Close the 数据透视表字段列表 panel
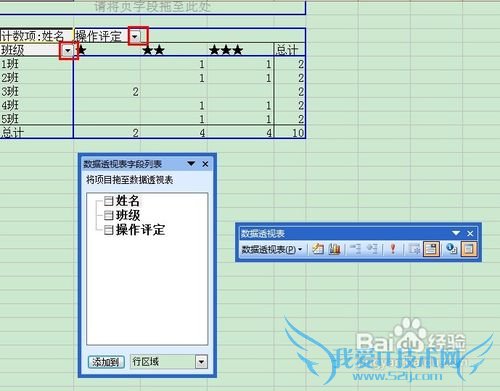Image resolution: width=500 pixels, height=391 pixels. pos(205,164)
